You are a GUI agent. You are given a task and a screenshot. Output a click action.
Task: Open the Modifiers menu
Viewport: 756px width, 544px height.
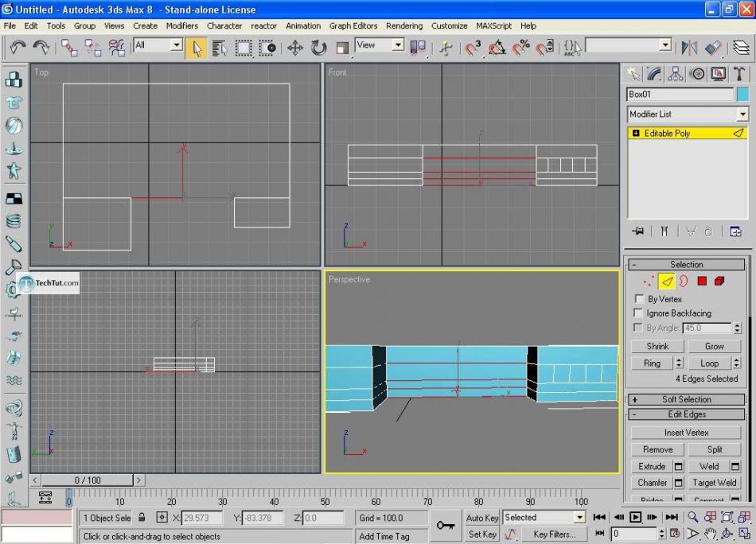click(x=181, y=26)
